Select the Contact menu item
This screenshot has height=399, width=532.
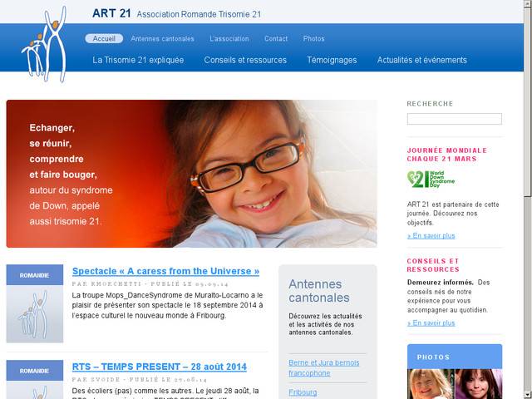click(x=276, y=39)
